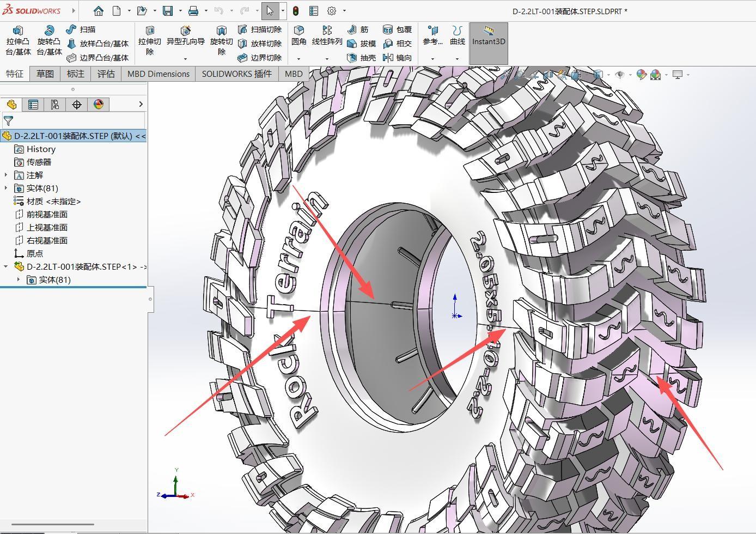Choose the 镜向 mirror tool
This screenshot has width=756, height=534.
click(397, 58)
